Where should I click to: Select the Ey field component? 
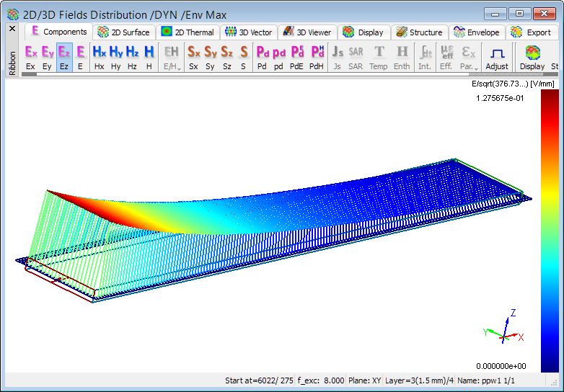coord(48,57)
